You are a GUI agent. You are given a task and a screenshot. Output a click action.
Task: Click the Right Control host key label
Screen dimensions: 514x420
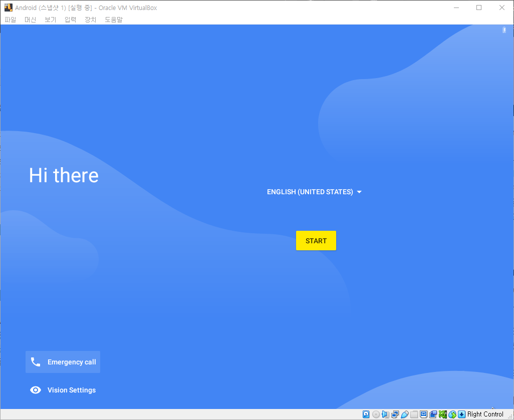(485, 414)
